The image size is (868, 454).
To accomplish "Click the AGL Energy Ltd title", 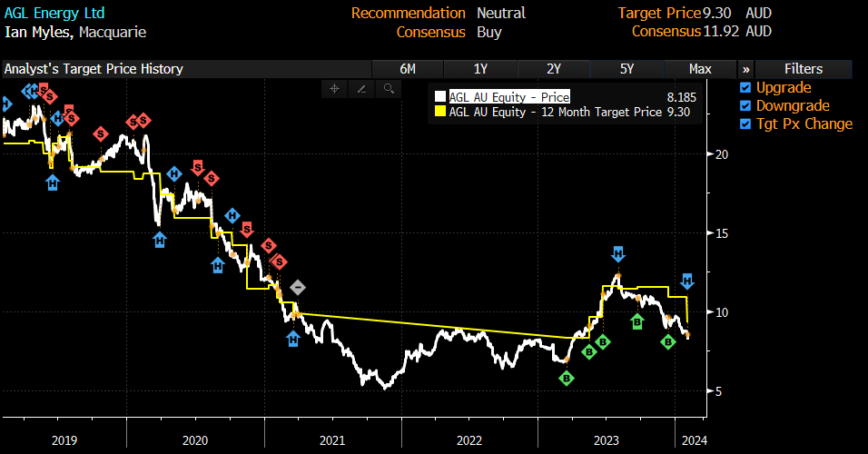I will point(54,13).
